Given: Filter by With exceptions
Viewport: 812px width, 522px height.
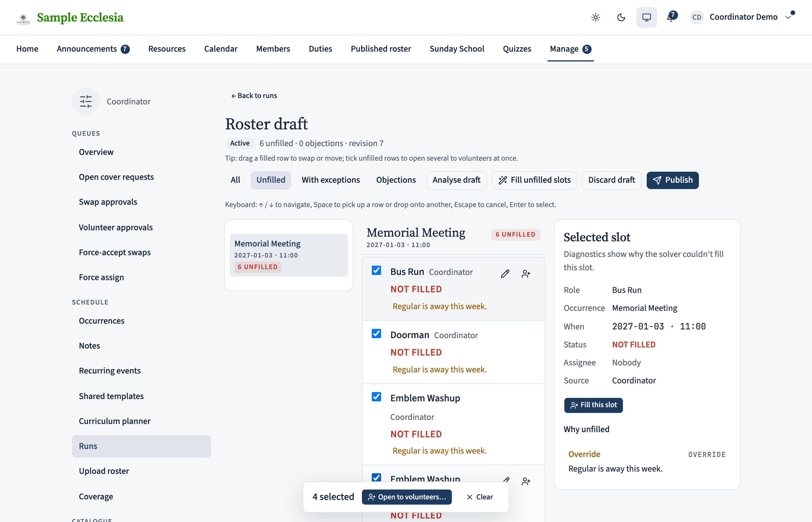Looking at the screenshot, I should pos(331,180).
